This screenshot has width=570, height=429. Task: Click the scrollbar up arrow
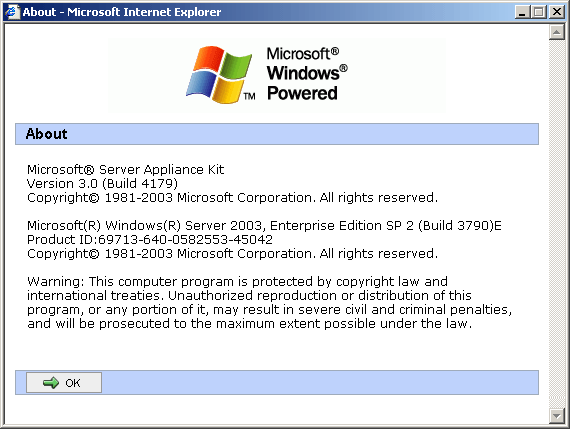click(x=557, y=32)
